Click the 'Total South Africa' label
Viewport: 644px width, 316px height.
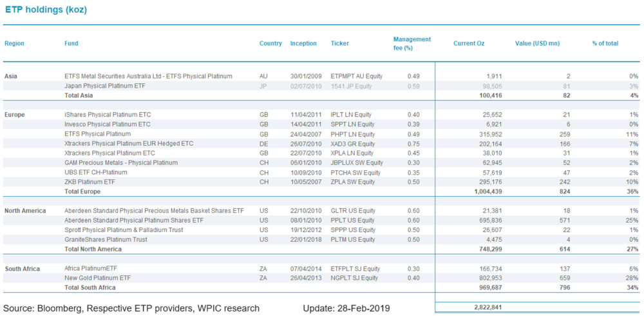pyautogui.click(x=90, y=288)
